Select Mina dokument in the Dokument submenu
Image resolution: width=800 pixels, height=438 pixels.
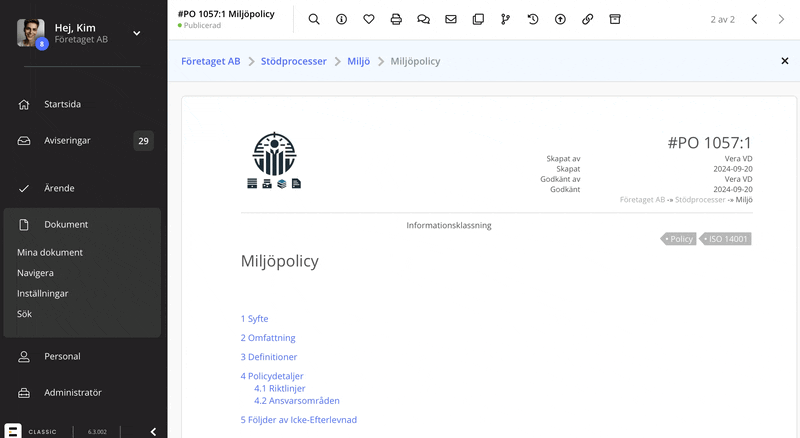(x=50, y=252)
